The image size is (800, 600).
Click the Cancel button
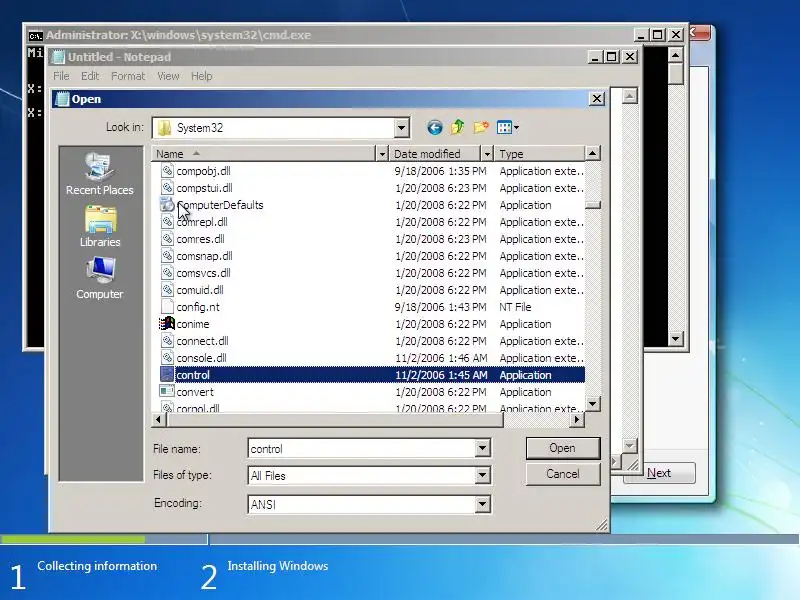pos(563,474)
